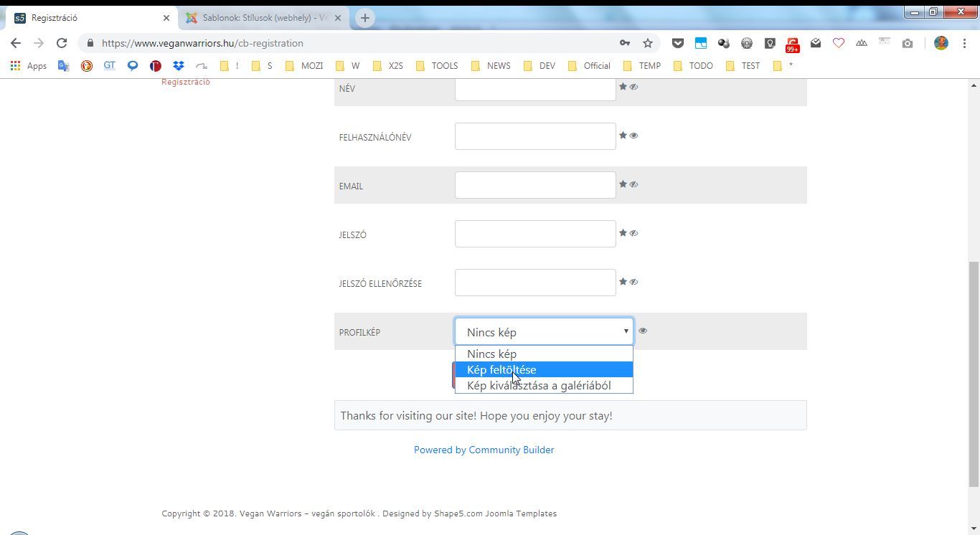The width and height of the screenshot is (980, 535).
Task: Click the eye icon beside JELSZÓ field
Action: point(633,233)
